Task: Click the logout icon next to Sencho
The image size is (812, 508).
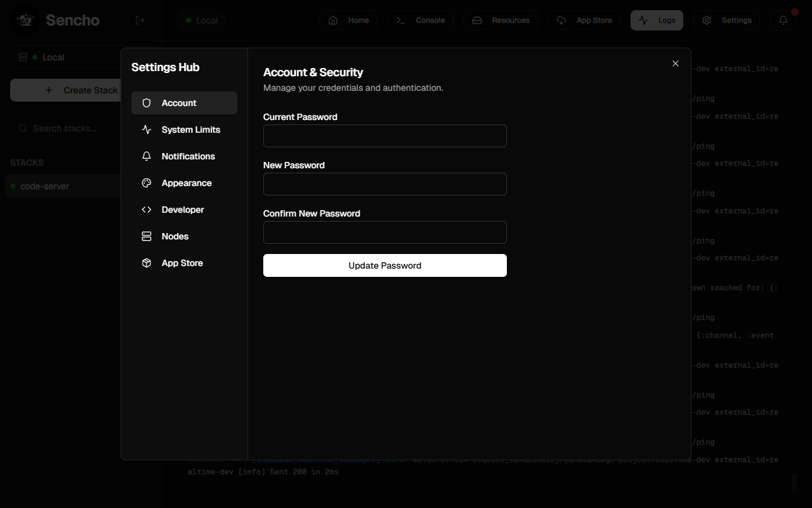Action: pos(140,20)
